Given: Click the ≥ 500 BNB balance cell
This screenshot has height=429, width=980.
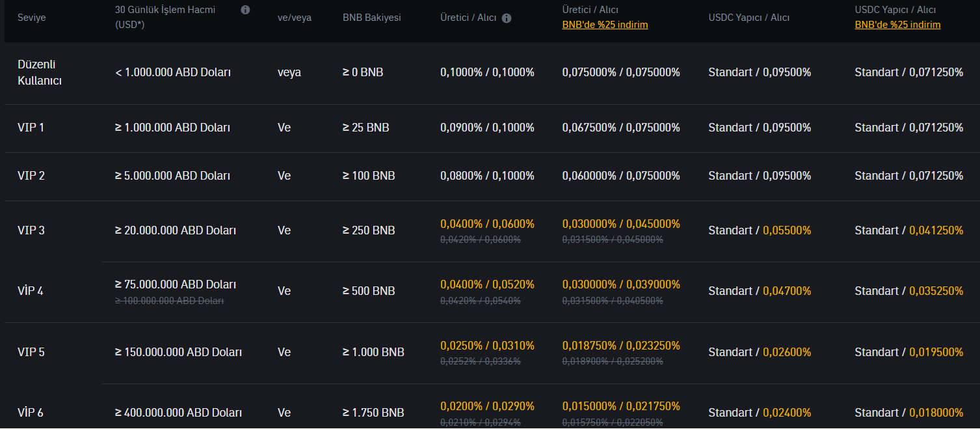Looking at the screenshot, I should click(x=369, y=291).
